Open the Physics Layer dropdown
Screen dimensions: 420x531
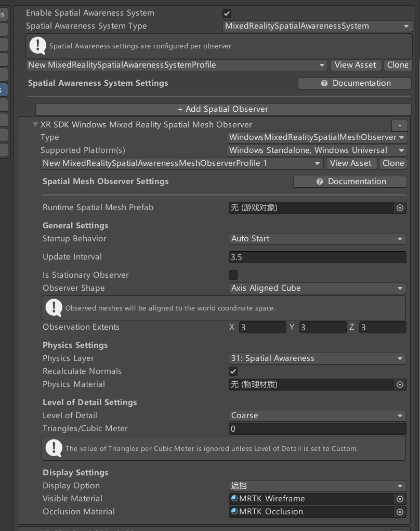(x=317, y=358)
